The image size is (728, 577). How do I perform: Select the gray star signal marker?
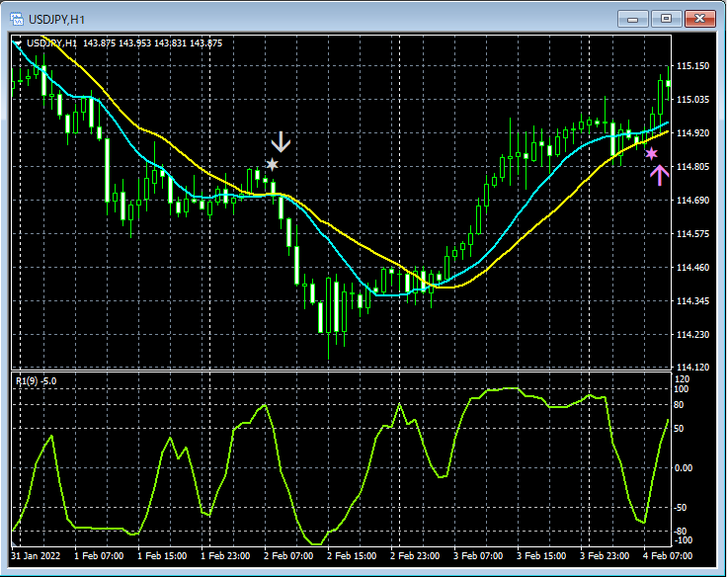point(272,164)
